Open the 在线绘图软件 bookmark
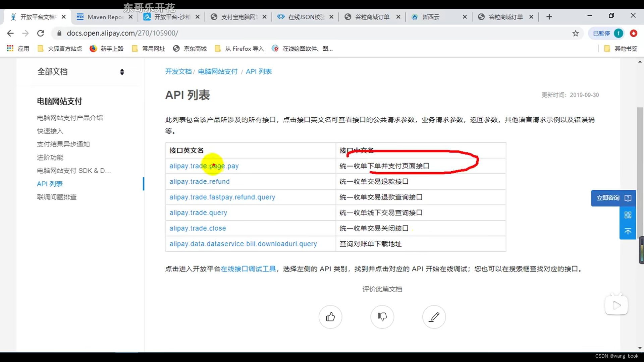 coord(302,49)
